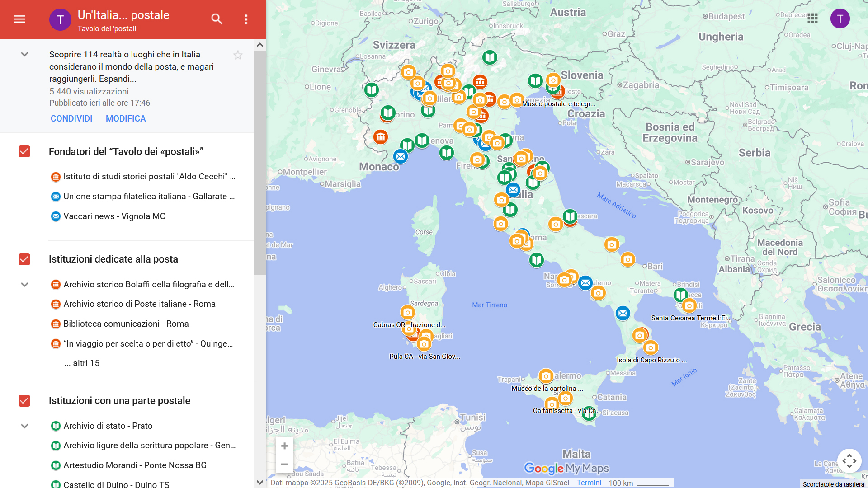Select the envelope marker near Monaco
The height and width of the screenshot is (488, 868).
click(x=400, y=157)
